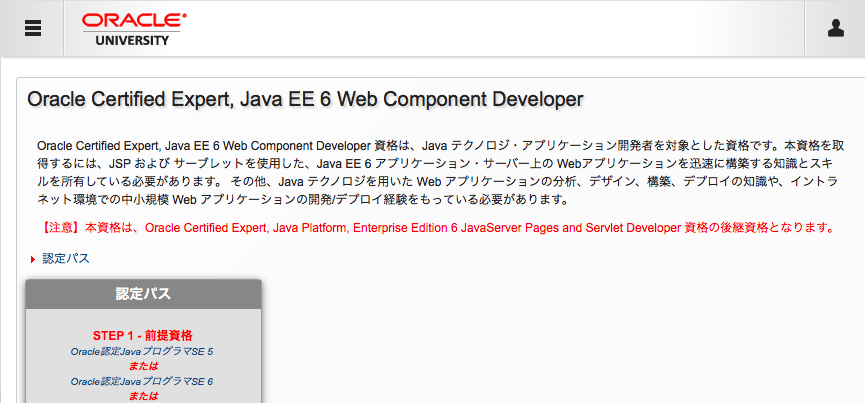Viewport: 865px width, 403px height.
Task: Click the paragraph line starting ネット環境での中小規模
Action: pyautogui.click(x=303, y=200)
